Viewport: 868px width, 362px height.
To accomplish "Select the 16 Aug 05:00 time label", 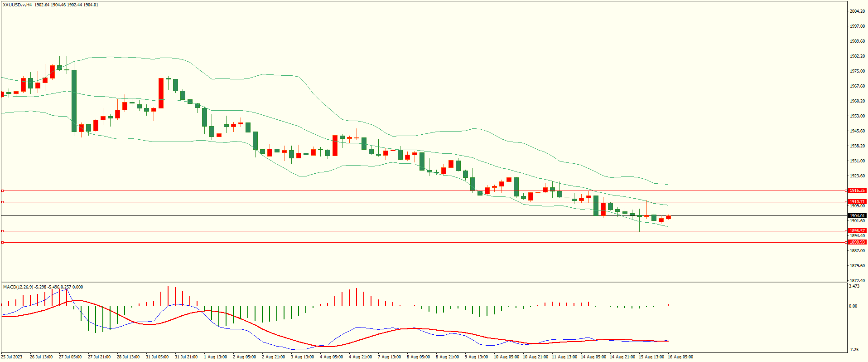I will click(680, 357).
